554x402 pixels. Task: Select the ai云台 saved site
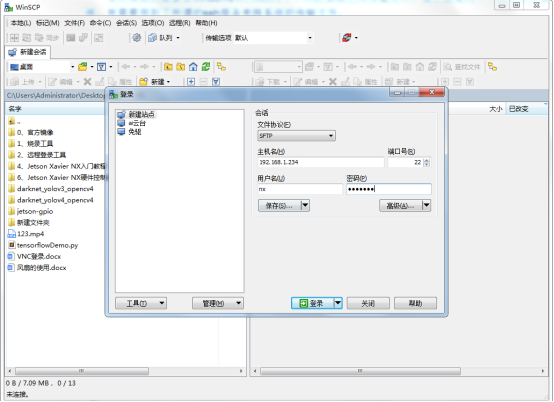[132, 123]
